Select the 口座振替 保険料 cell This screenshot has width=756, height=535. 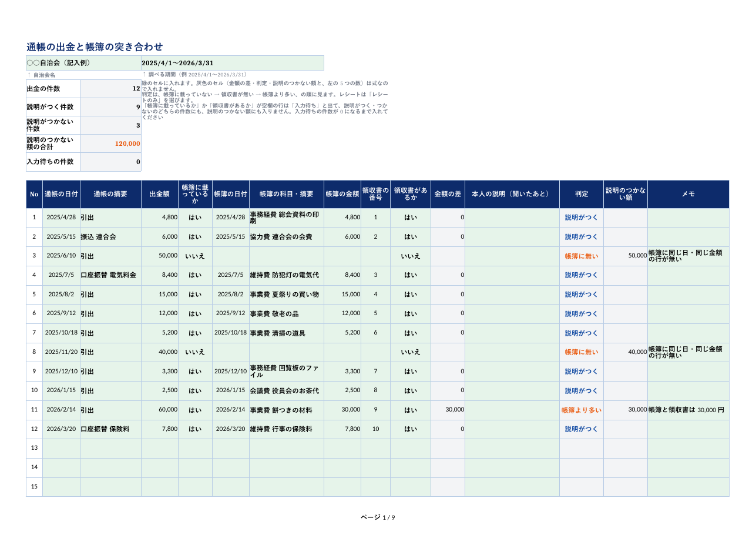pyautogui.click(x=110, y=429)
